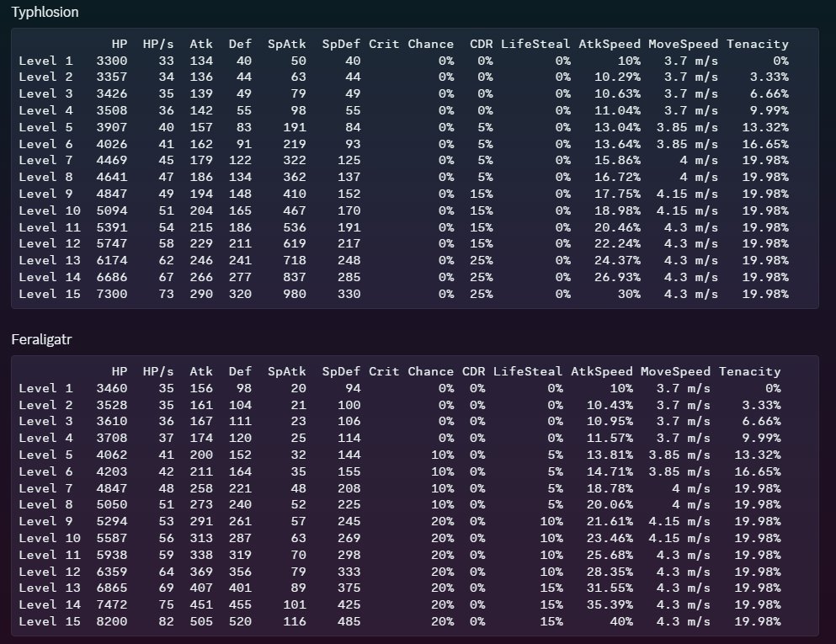836x644 pixels.
Task: Select Typhlosion Level 1 HP value 3300
Action: (112, 61)
